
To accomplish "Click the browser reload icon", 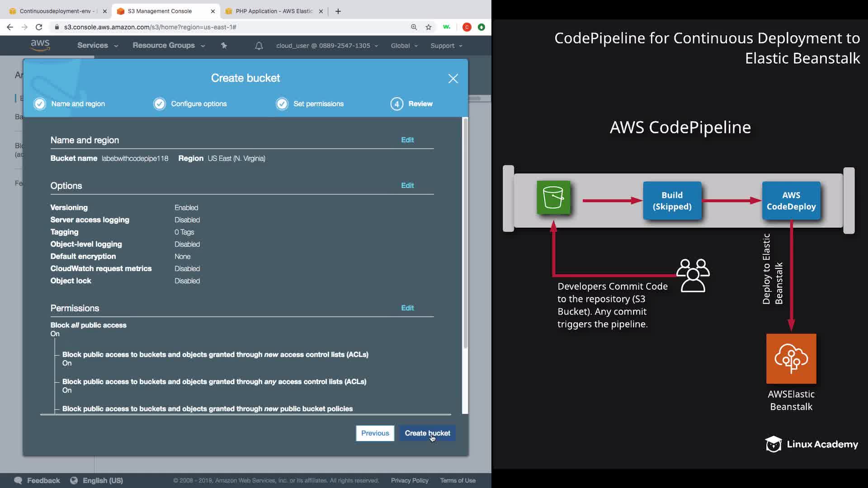I will [39, 27].
